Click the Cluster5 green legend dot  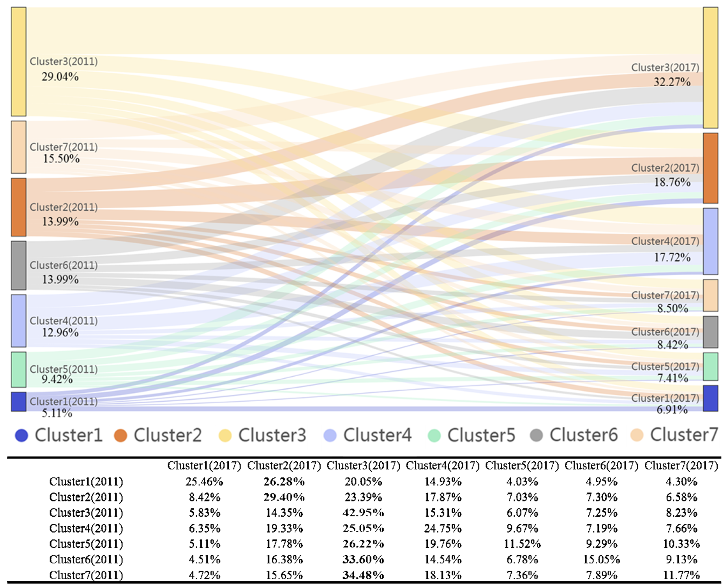(434, 435)
